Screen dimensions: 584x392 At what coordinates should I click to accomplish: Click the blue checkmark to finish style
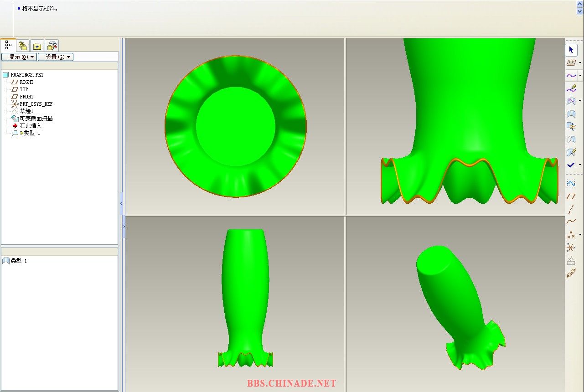coord(571,165)
